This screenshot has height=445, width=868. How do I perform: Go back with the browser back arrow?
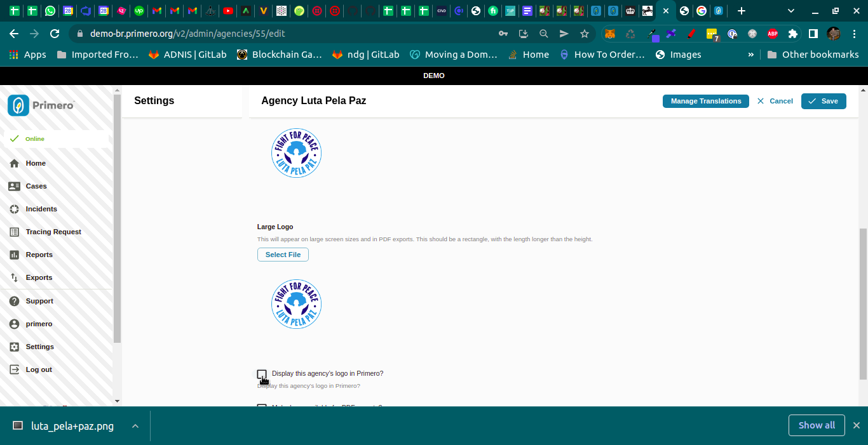coord(14,34)
